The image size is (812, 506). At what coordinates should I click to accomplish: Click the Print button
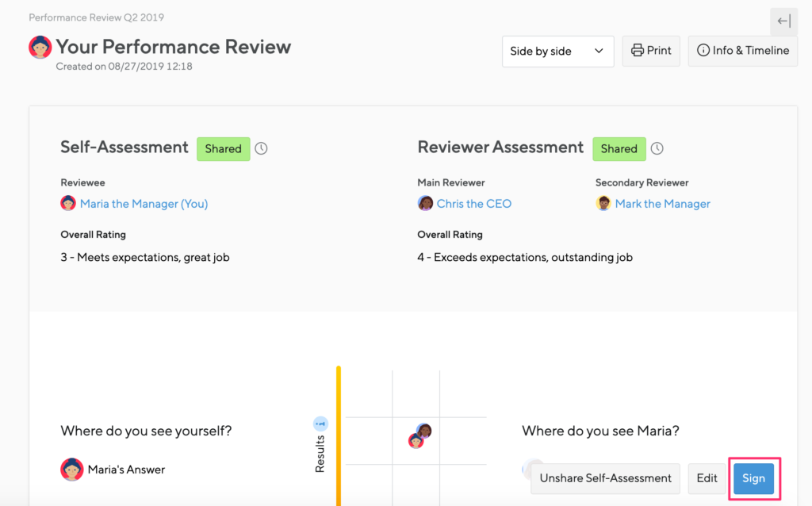pyautogui.click(x=651, y=51)
